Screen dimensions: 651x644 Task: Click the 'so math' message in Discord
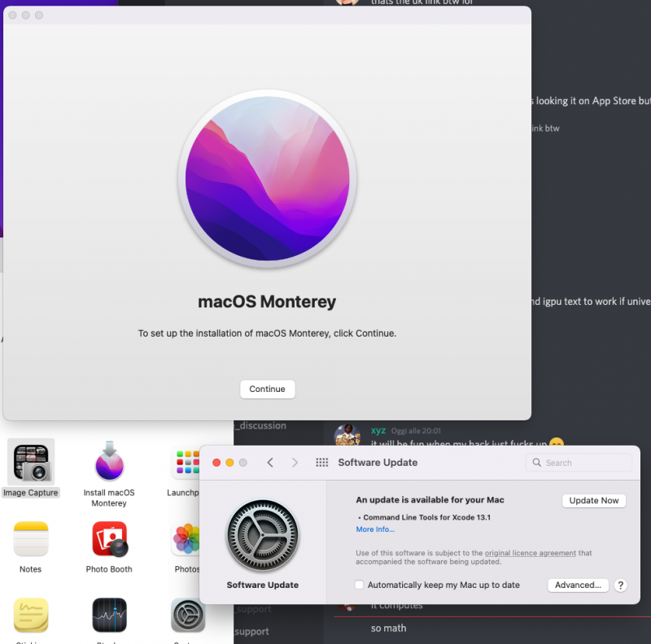tap(389, 628)
